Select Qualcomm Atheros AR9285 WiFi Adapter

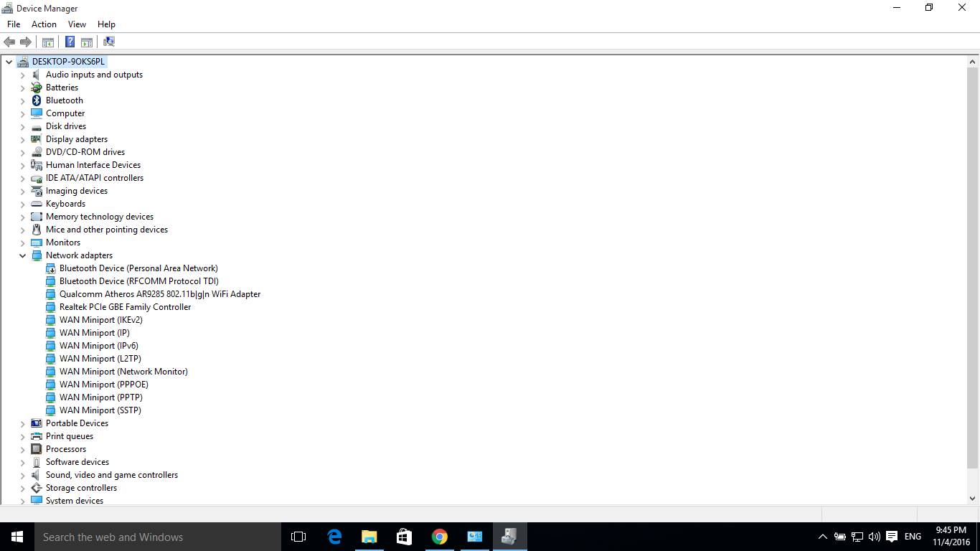click(160, 294)
